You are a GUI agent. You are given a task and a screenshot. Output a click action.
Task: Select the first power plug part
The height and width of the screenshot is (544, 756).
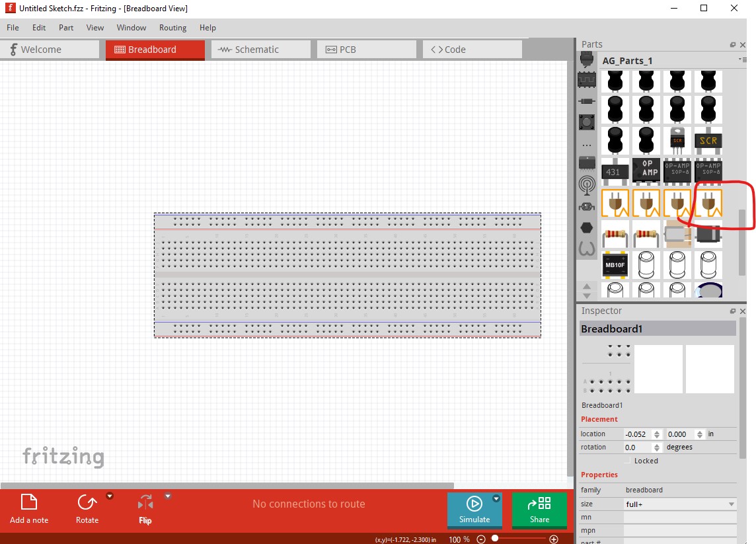[615, 203]
